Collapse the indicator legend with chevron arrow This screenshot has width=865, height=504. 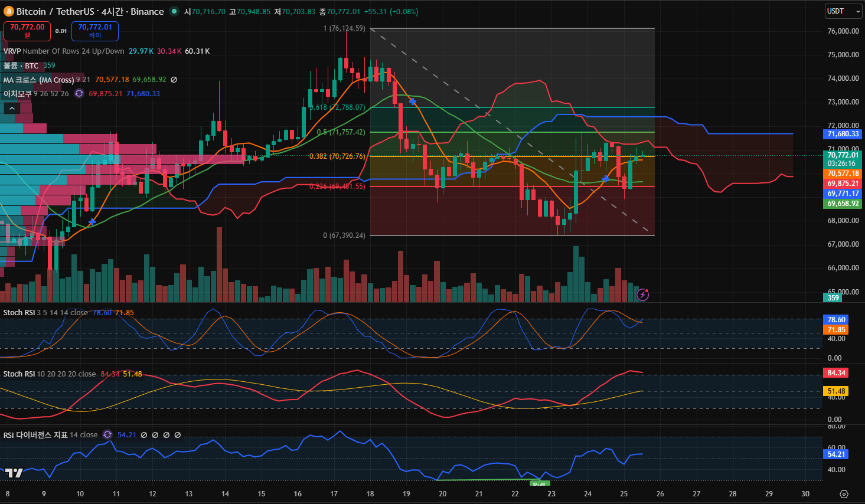tap(12, 108)
